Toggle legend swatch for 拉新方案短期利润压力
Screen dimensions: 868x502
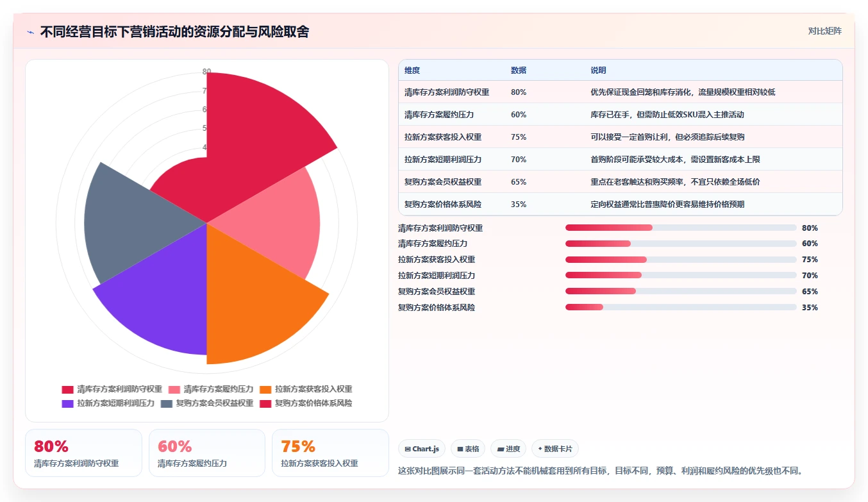[x=68, y=403]
